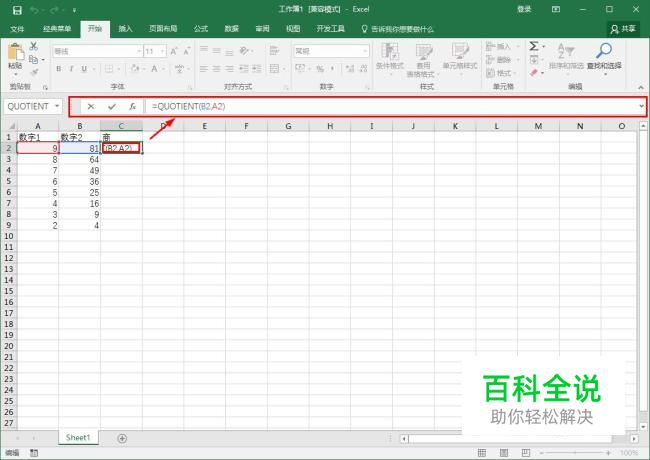This screenshot has height=460, width=650.
Task: Click Increase Font Size icon
Action: [174, 51]
